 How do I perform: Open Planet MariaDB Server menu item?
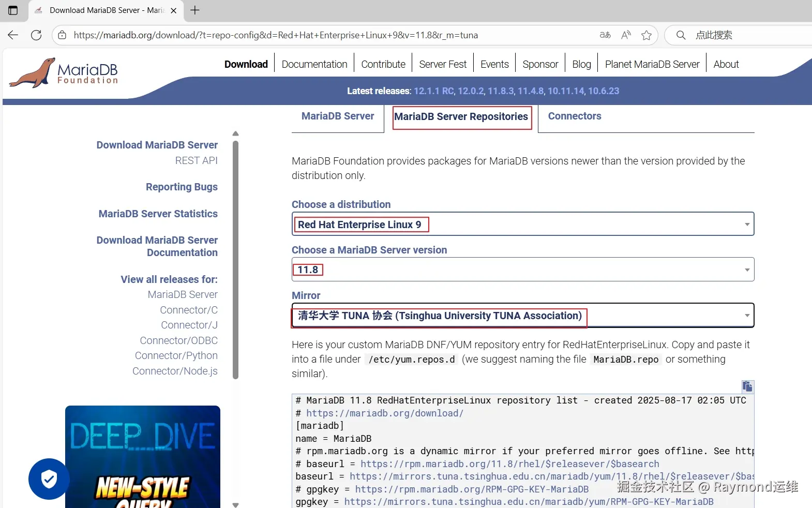pos(652,64)
